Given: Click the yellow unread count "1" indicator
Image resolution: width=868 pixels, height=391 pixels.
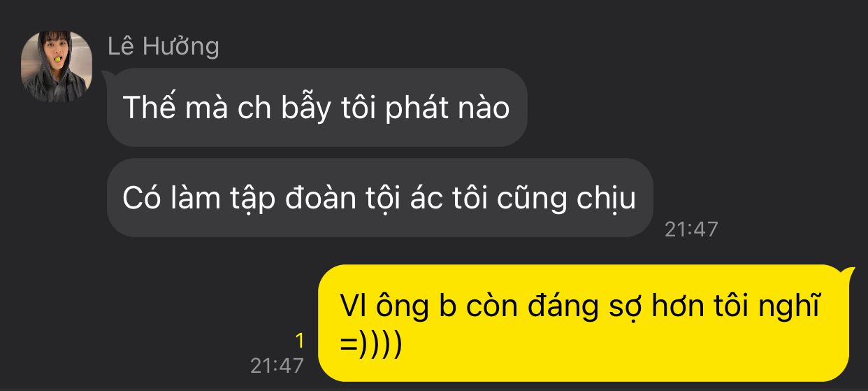Looking at the screenshot, I should click(x=300, y=341).
